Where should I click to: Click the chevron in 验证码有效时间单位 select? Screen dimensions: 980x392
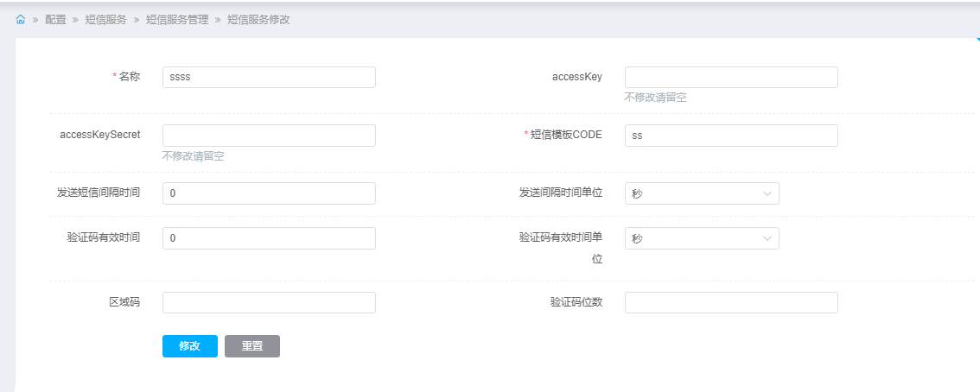click(x=767, y=238)
